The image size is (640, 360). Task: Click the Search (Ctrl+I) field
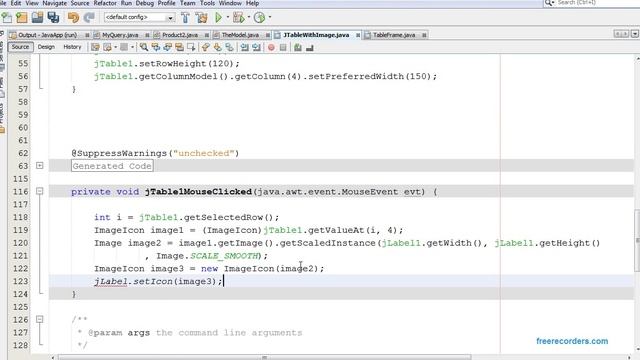click(x=595, y=3)
